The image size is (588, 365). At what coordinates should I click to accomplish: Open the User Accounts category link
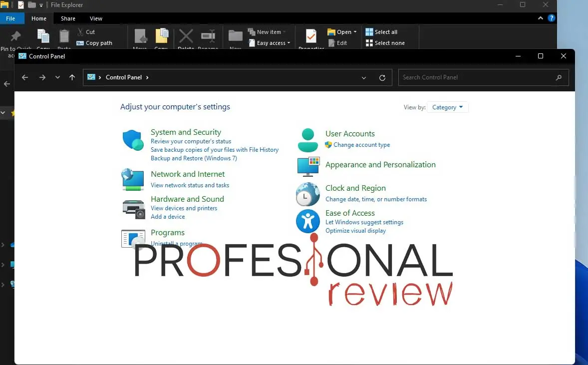point(350,133)
